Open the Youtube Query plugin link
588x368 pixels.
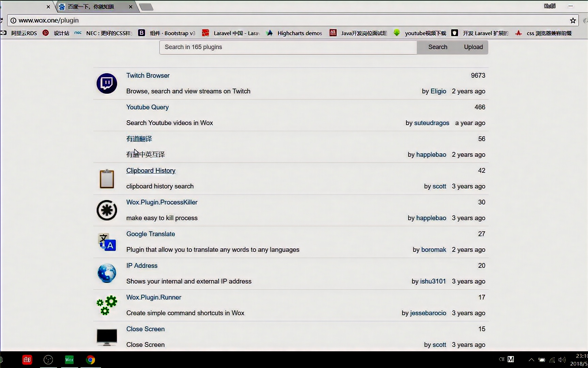(x=147, y=107)
